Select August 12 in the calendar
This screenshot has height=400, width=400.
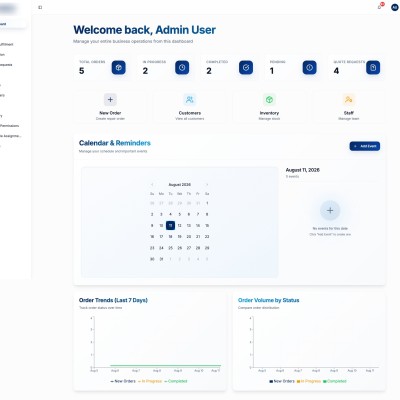point(179,226)
